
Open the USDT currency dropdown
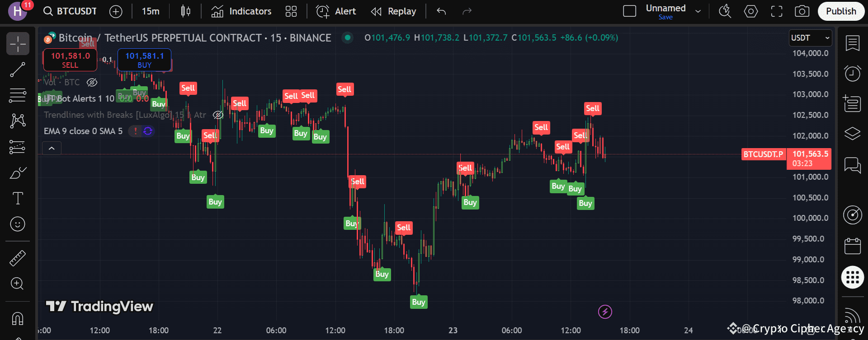pyautogui.click(x=810, y=38)
